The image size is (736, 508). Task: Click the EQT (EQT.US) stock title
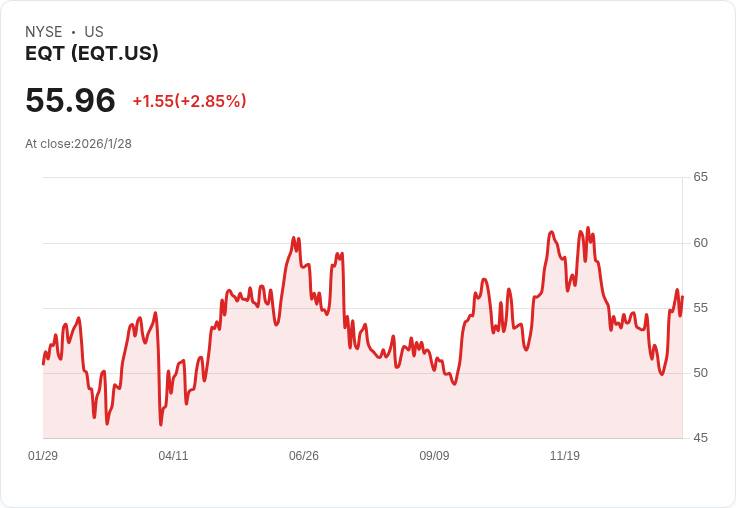[91, 54]
